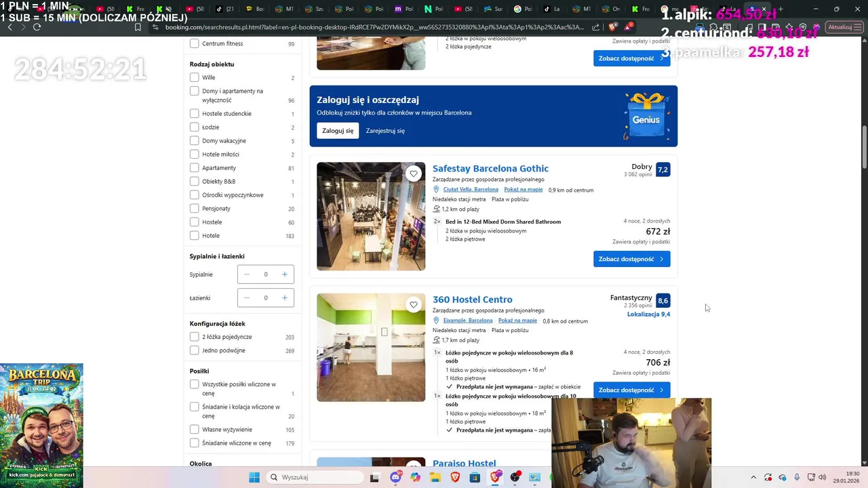The height and width of the screenshot is (488, 868).
Task: Open Brave Rewards triangle icon
Action: click(629, 27)
